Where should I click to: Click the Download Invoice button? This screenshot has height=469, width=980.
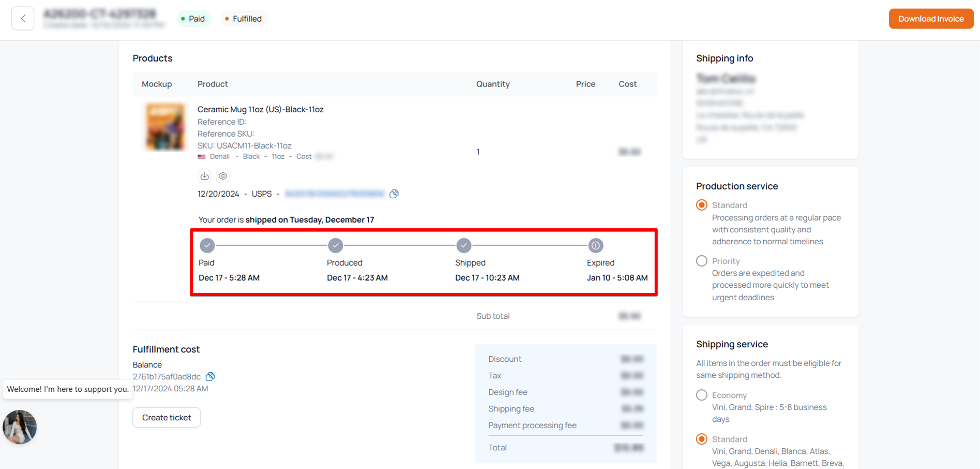(x=931, y=19)
